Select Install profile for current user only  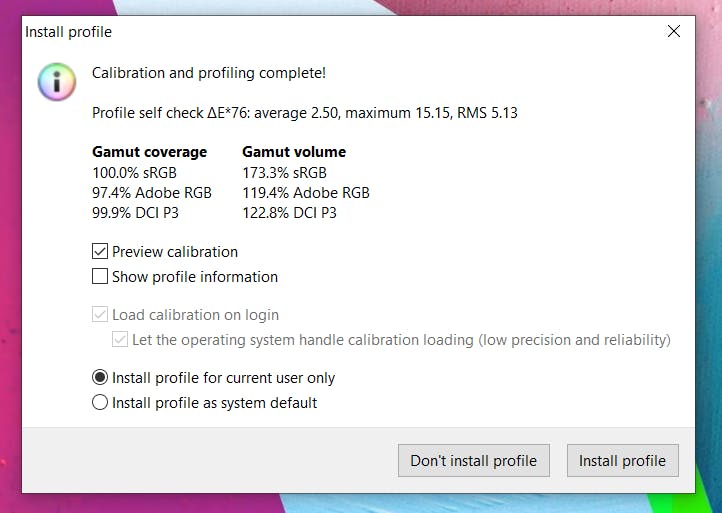pyautogui.click(x=100, y=378)
